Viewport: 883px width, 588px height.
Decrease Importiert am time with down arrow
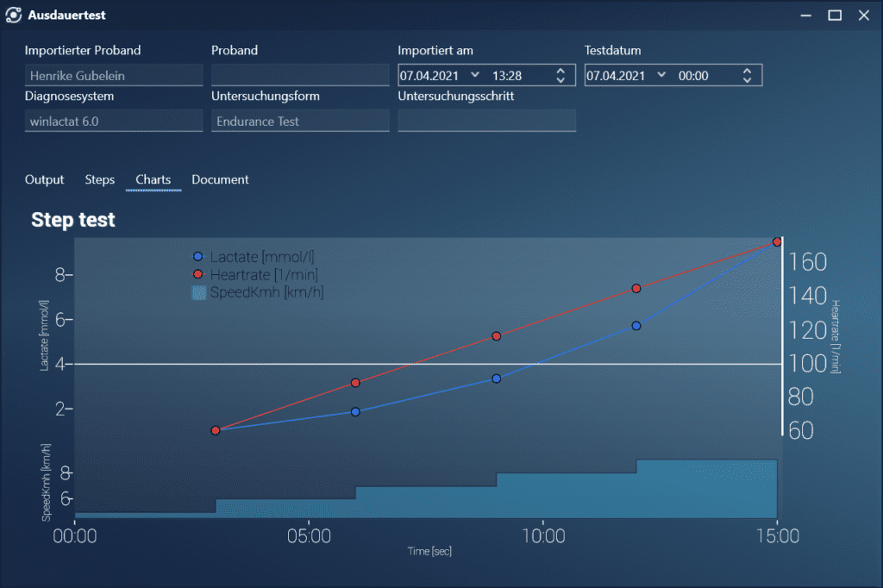[x=560, y=80]
